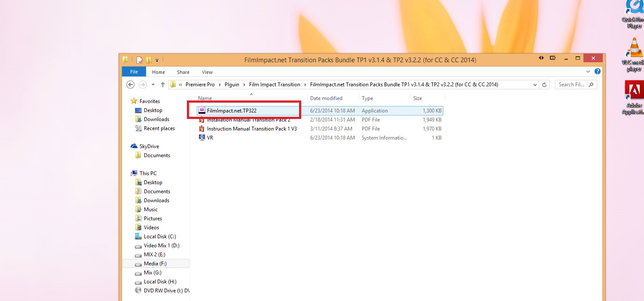Click the search box in Explorer

[x=576, y=85]
